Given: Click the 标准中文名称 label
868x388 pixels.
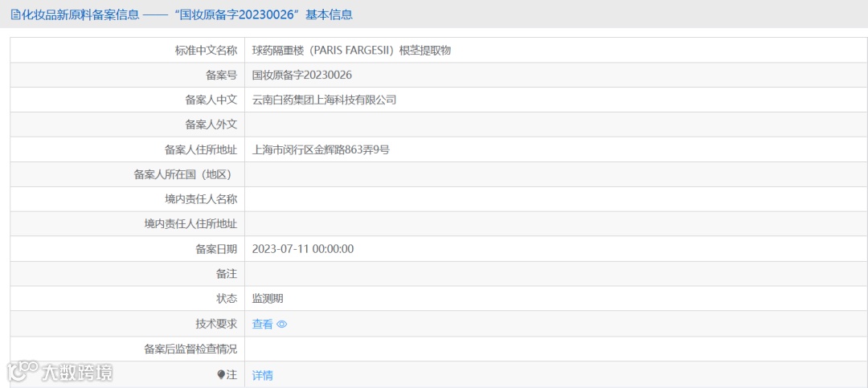Looking at the screenshot, I should click(206, 51).
